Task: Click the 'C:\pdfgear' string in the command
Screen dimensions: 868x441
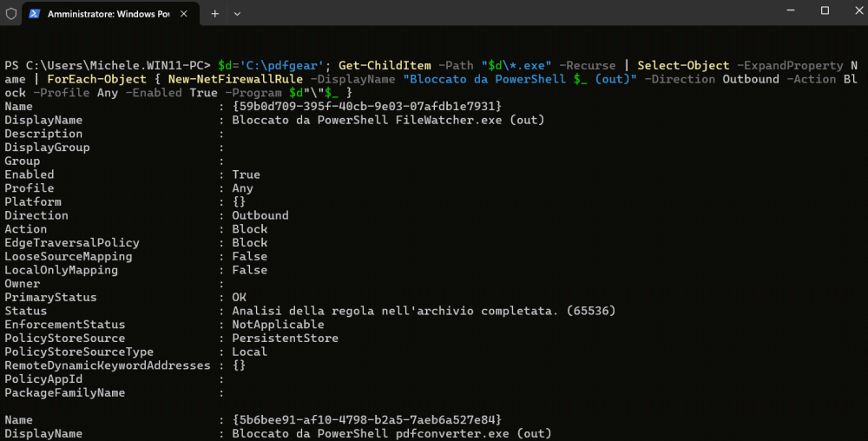Action: click(281, 65)
